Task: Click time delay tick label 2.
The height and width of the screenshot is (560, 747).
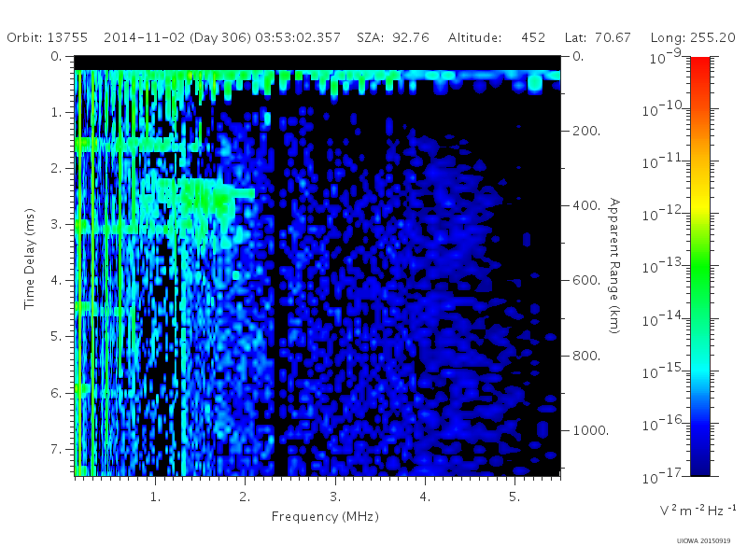Action: tap(56, 169)
